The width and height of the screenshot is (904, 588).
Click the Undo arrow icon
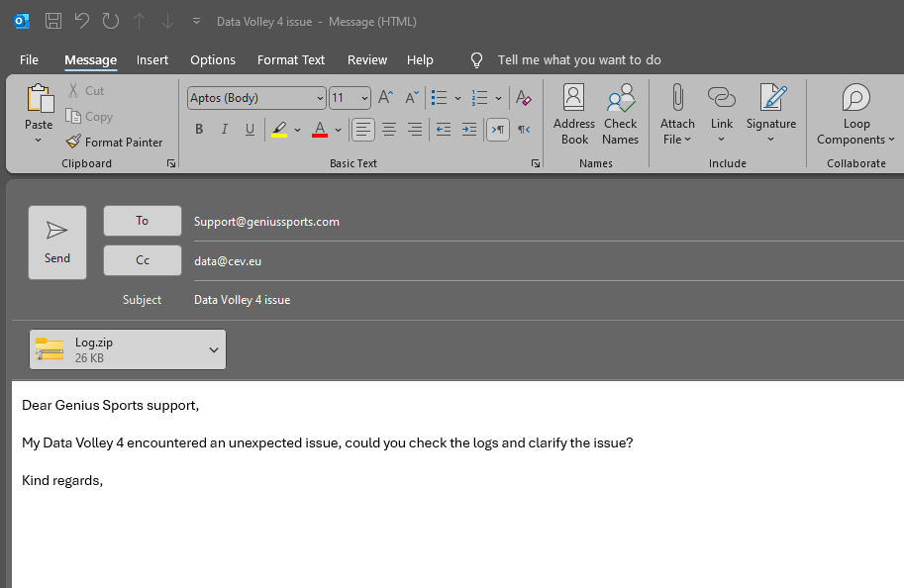(82, 22)
